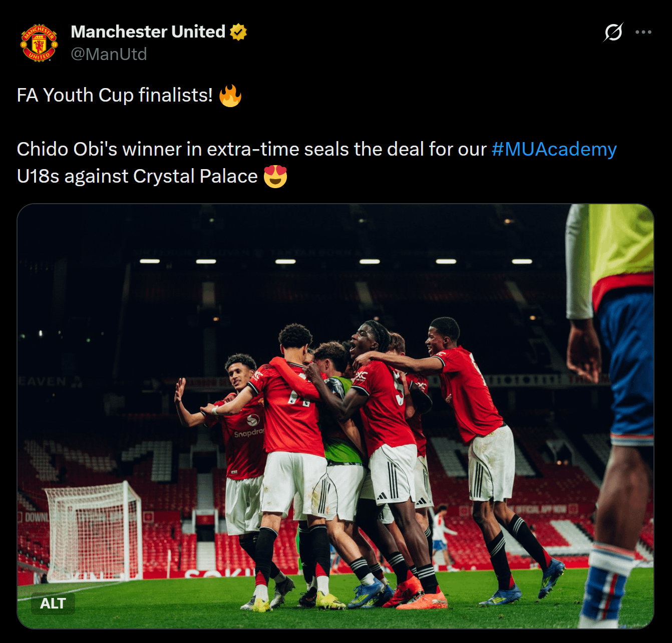Click the number 5 on the red shirt
This screenshot has height=643, width=672.
[399, 388]
